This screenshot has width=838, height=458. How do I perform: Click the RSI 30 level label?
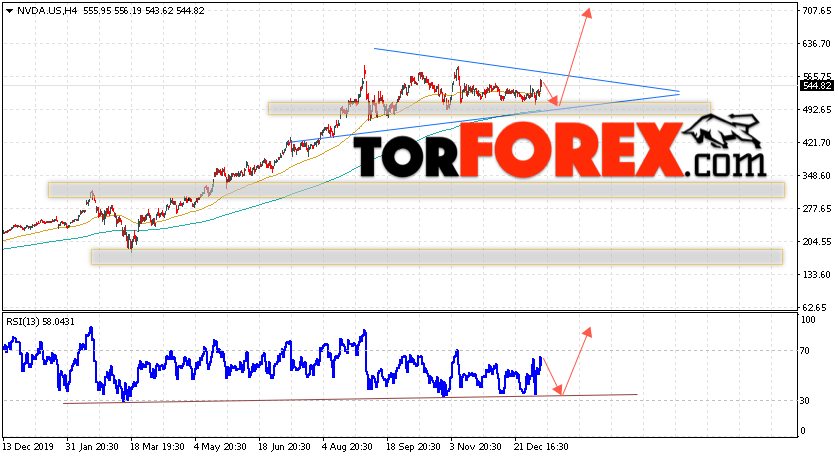(807, 401)
